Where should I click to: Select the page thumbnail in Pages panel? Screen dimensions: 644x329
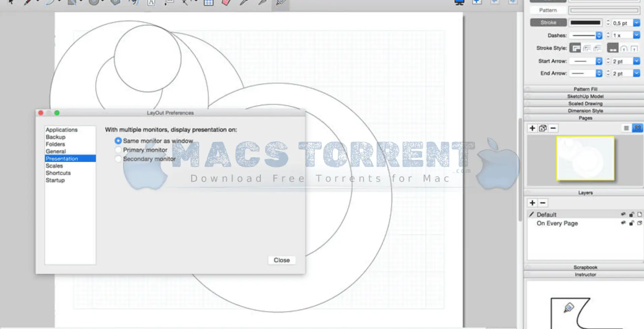(585, 158)
